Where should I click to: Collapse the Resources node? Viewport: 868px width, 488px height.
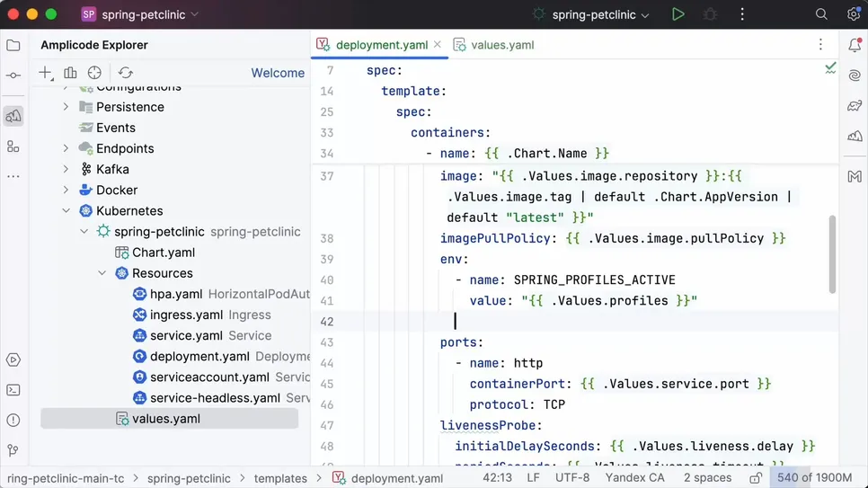pyautogui.click(x=102, y=273)
